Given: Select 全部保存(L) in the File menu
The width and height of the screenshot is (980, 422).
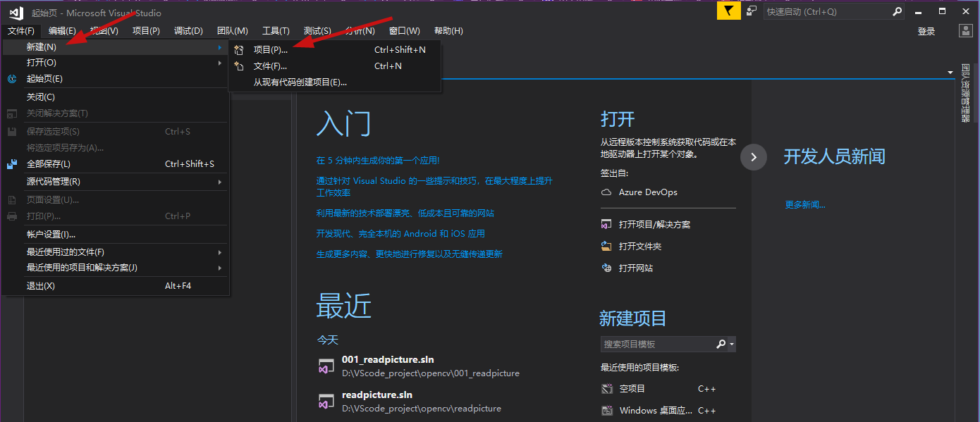Looking at the screenshot, I should (x=116, y=164).
